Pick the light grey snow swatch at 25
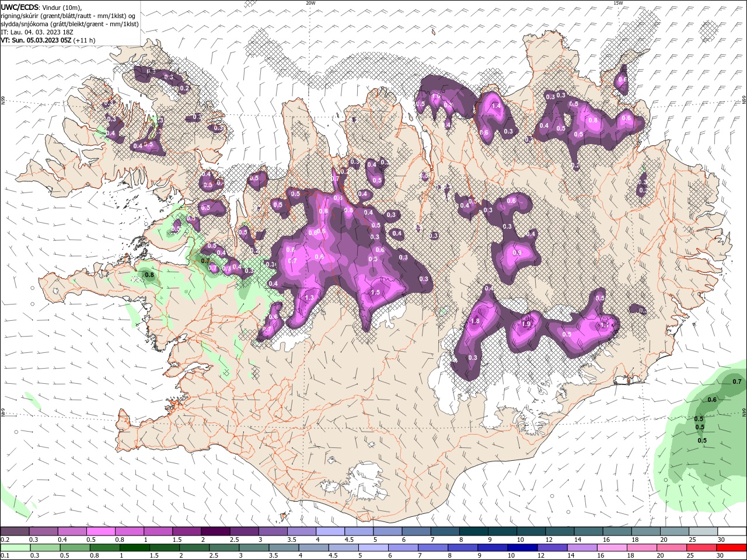747x560 pixels. pyautogui.click(x=703, y=531)
